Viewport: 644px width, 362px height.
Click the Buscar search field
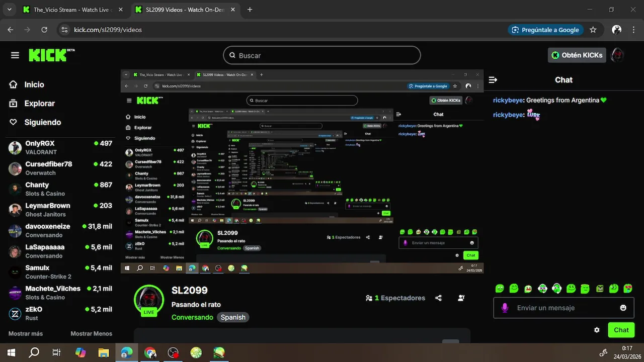(x=322, y=55)
